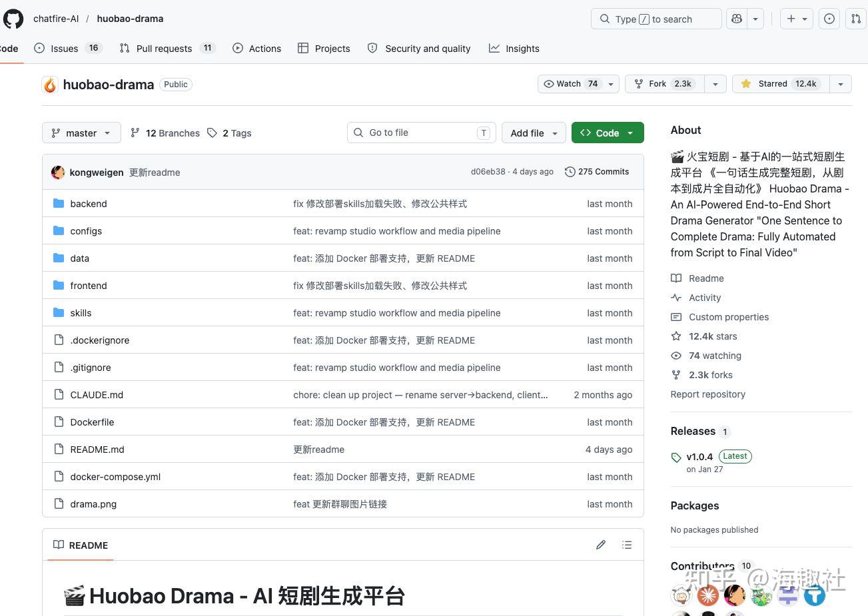Click the commits history clock icon
The height and width of the screenshot is (616, 868).
[x=570, y=172]
